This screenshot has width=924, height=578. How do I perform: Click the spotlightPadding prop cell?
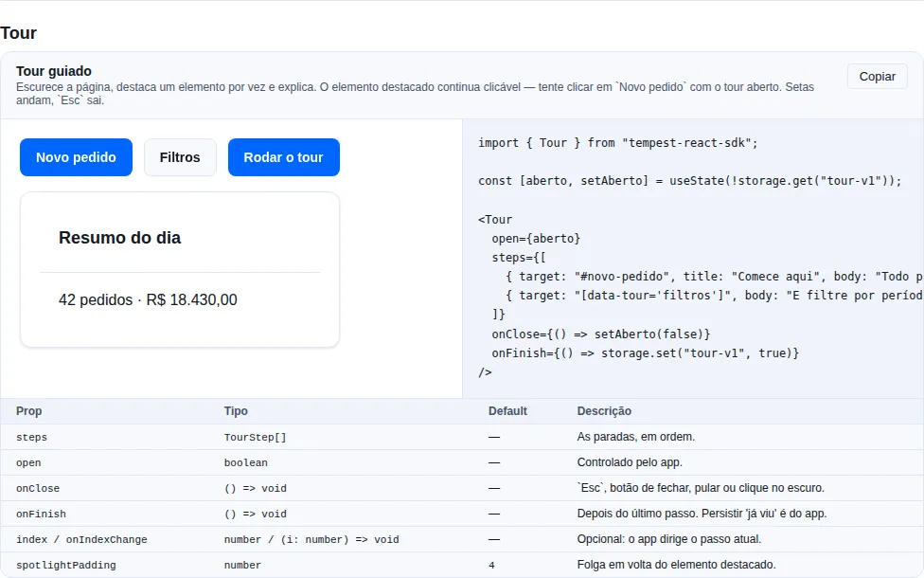click(66, 565)
